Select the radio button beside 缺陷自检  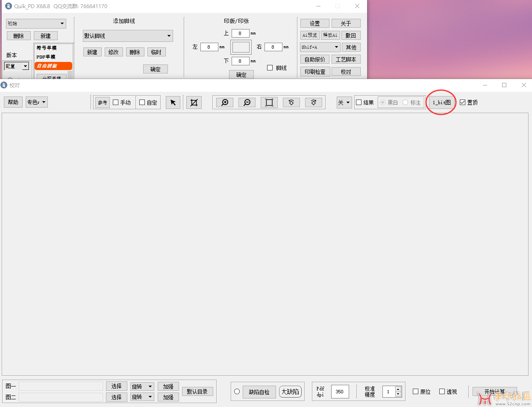click(x=237, y=392)
